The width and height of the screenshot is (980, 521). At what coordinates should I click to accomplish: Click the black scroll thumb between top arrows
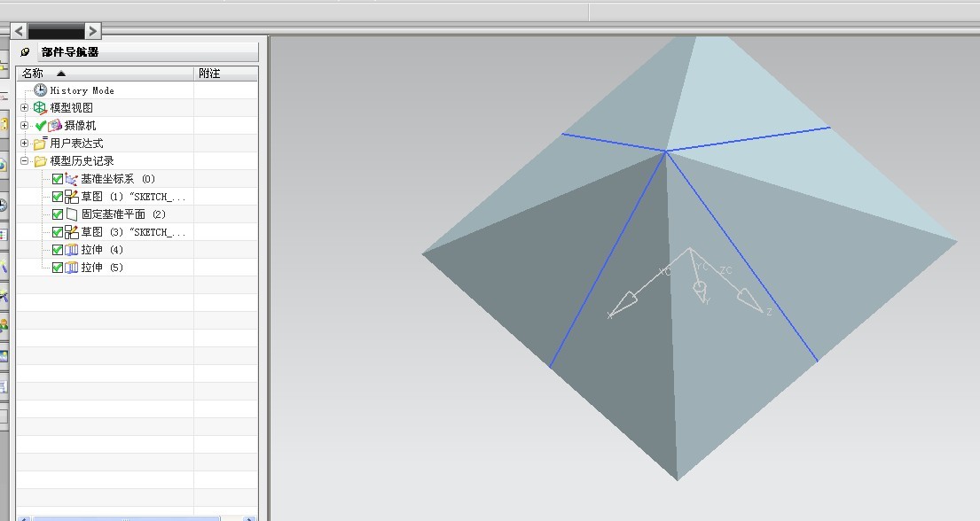(56, 31)
